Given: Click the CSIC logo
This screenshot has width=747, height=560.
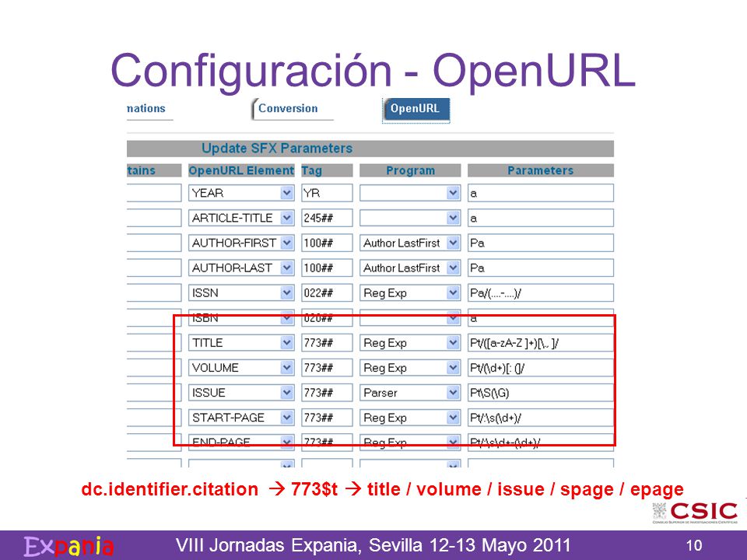Looking at the screenshot, I should 695,513.
